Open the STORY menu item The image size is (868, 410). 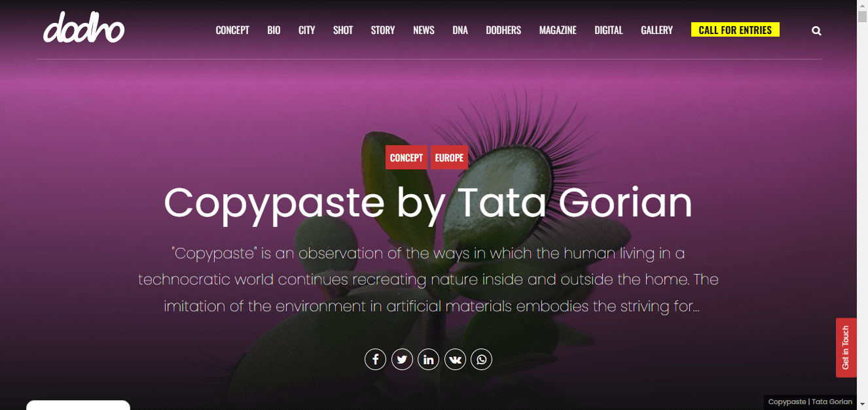click(383, 30)
